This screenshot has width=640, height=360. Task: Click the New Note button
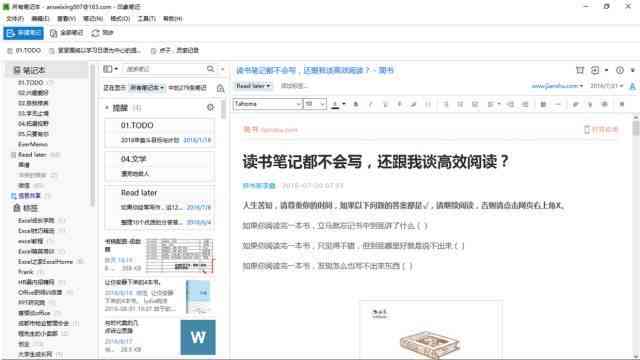coord(23,33)
